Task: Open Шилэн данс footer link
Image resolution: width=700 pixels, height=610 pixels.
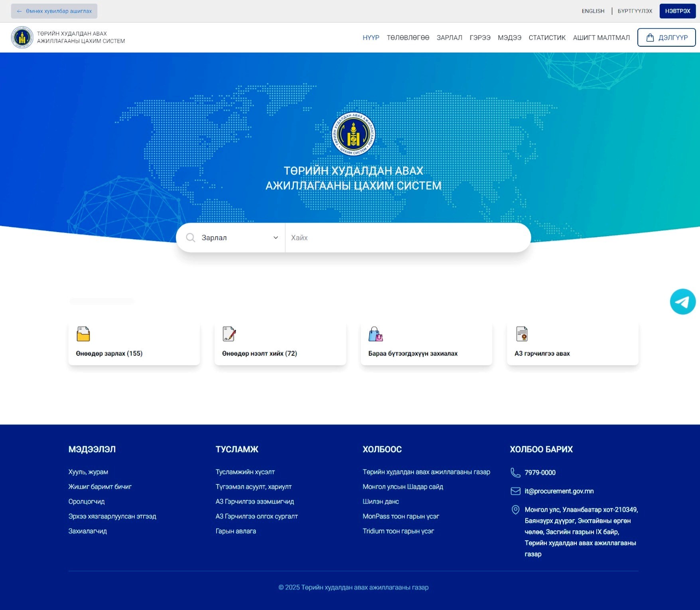Action: point(381,502)
